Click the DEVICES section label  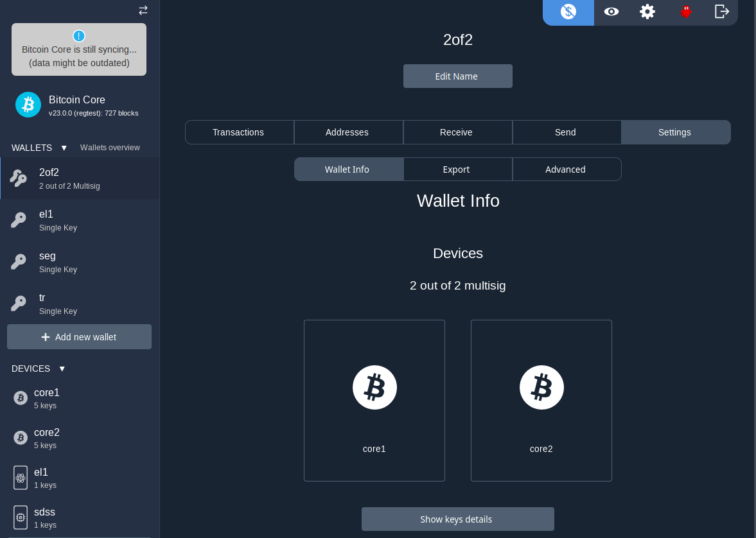(x=31, y=369)
